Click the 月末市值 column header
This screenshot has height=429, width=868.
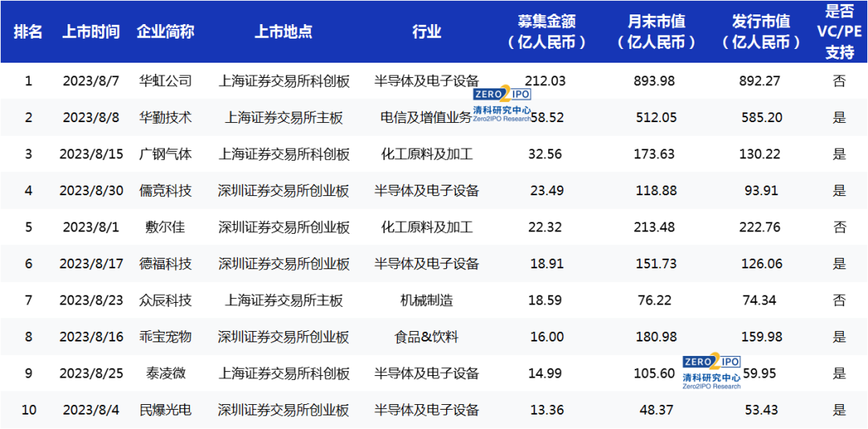pyautogui.click(x=657, y=31)
